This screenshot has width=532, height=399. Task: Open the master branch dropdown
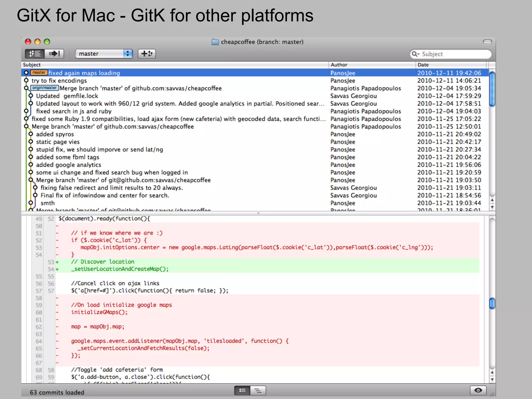(104, 54)
